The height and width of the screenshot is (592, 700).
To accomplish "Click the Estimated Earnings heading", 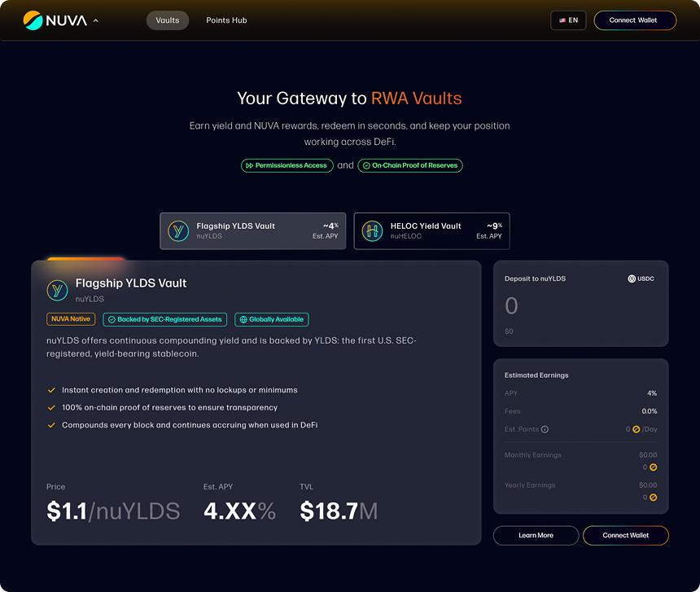I will [x=536, y=375].
